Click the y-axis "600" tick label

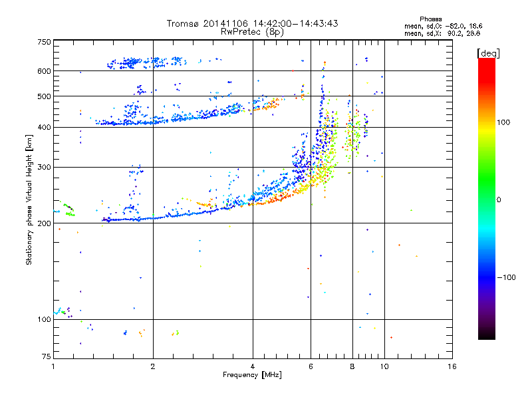click(x=44, y=71)
